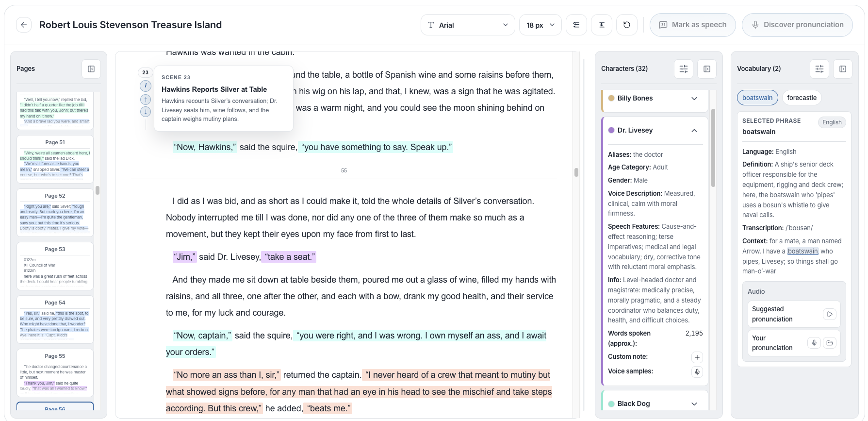Open folder for your pronunciation file
This screenshot has width=868, height=421.
pyautogui.click(x=830, y=343)
